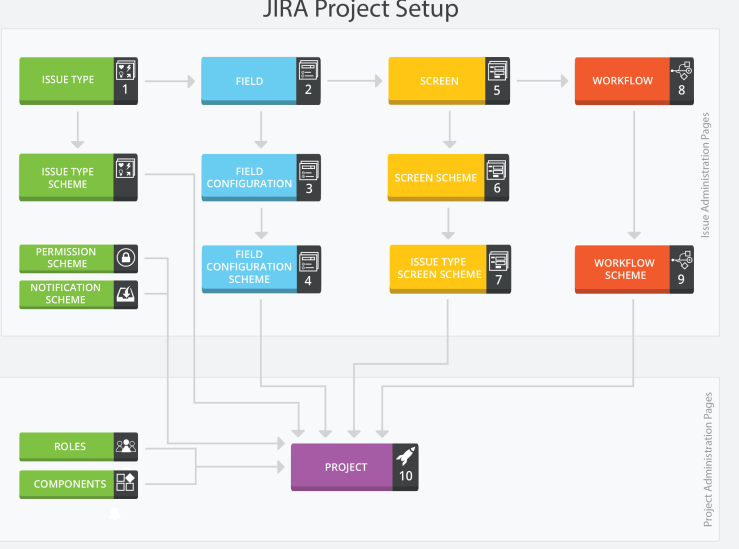
Task: Click the people icon beside Roles
Action: pos(126,447)
